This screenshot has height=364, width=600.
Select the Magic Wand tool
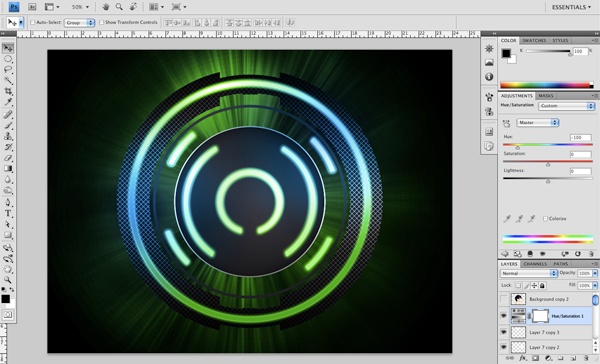[x=8, y=80]
